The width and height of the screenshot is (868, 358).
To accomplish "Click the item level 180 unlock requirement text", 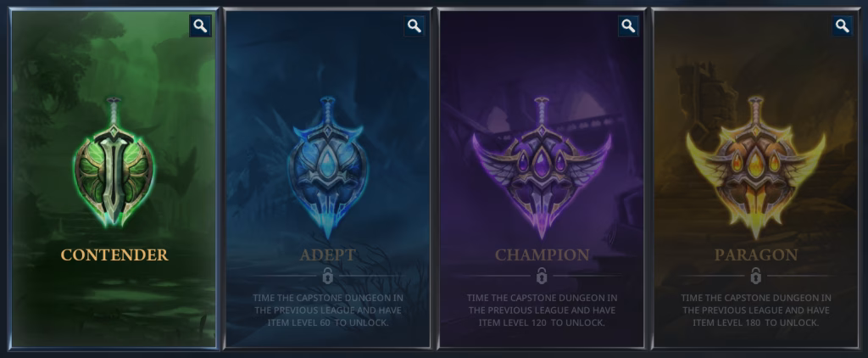I will coord(756,310).
